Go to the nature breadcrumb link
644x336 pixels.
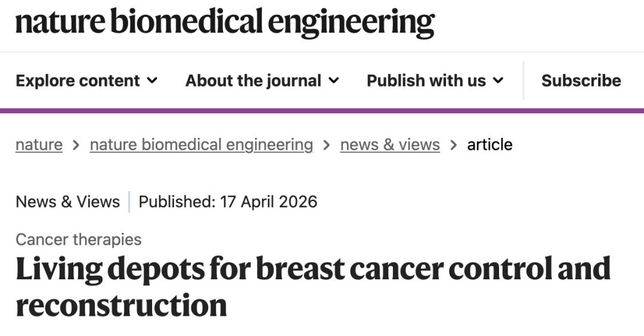[x=39, y=144]
